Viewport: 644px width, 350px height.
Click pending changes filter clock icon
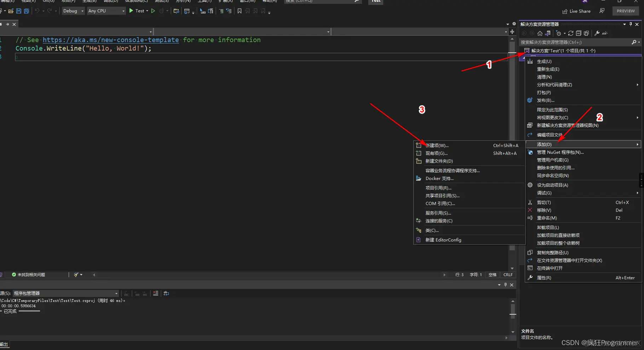click(559, 33)
